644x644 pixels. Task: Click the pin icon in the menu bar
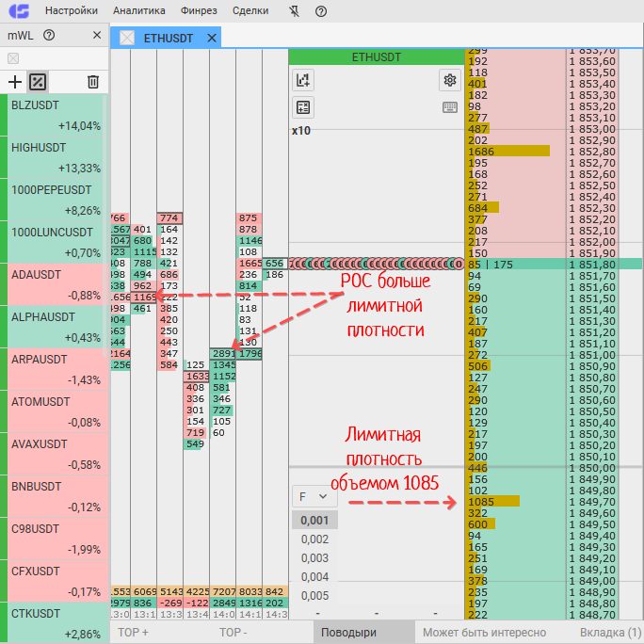[294, 11]
